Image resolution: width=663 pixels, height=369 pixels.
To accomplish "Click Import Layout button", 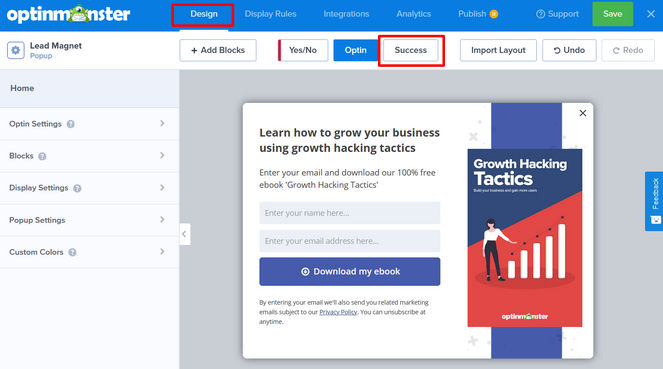I will pos(498,50).
